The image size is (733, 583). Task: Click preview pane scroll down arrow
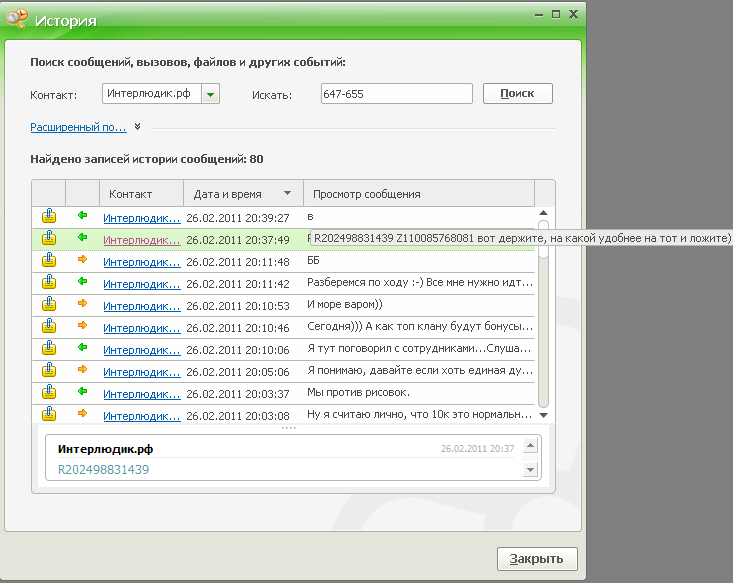pos(530,469)
